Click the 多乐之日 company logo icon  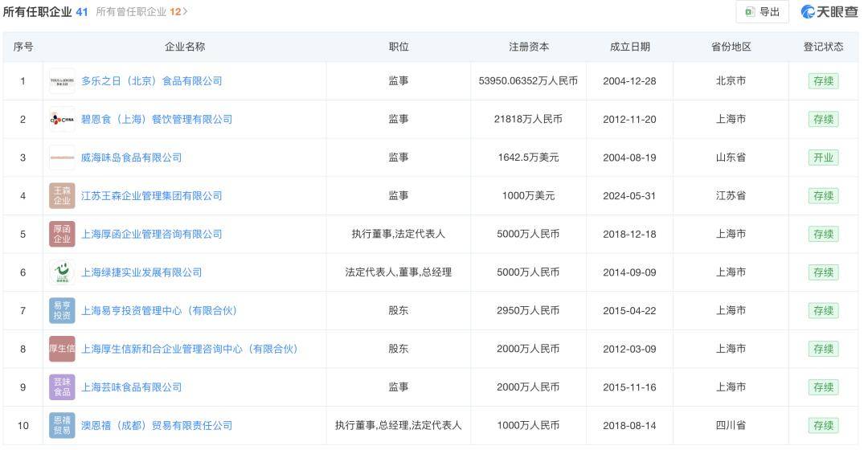click(x=62, y=81)
